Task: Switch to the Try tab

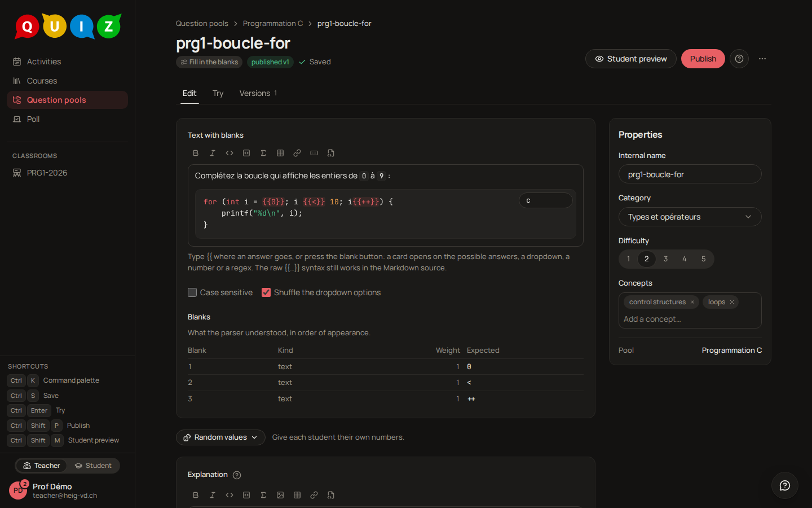Action: click(x=218, y=93)
